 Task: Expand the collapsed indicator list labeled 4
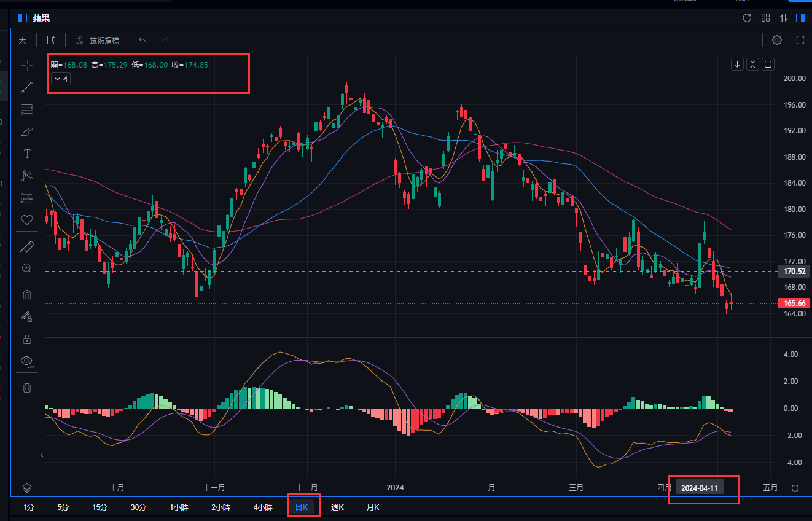pyautogui.click(x=61, y=79)
